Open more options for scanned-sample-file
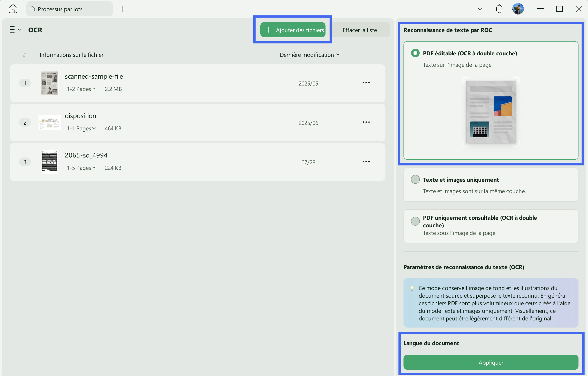Screen dimensions: 588x376 coord(366,83)
